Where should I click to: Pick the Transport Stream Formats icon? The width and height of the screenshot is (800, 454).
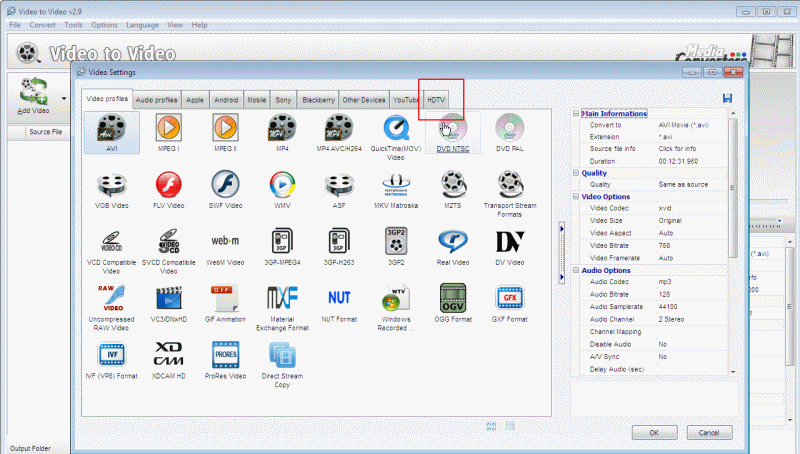[x=510, y=184]
